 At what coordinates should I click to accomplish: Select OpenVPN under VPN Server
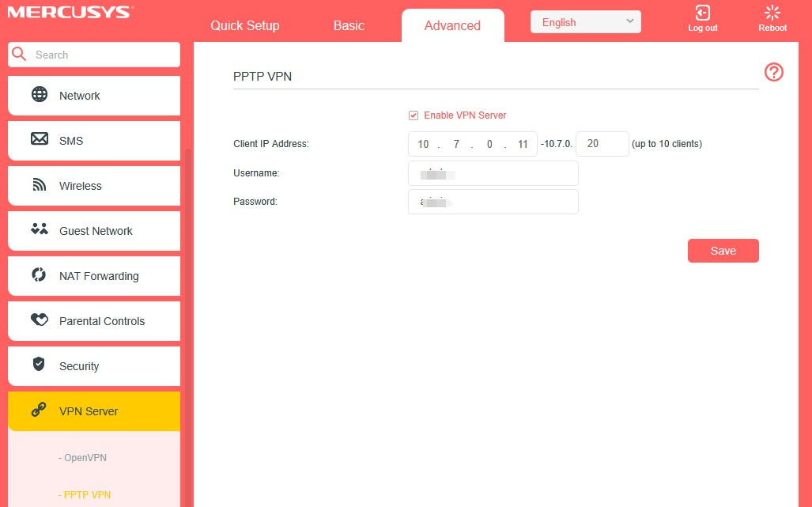(x=82, y=457)
